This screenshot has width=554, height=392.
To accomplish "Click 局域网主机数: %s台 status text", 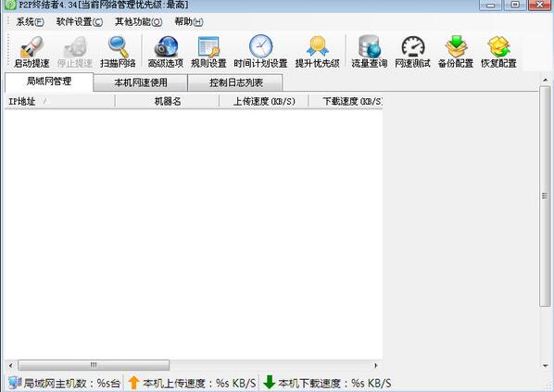I will [71, 383].
